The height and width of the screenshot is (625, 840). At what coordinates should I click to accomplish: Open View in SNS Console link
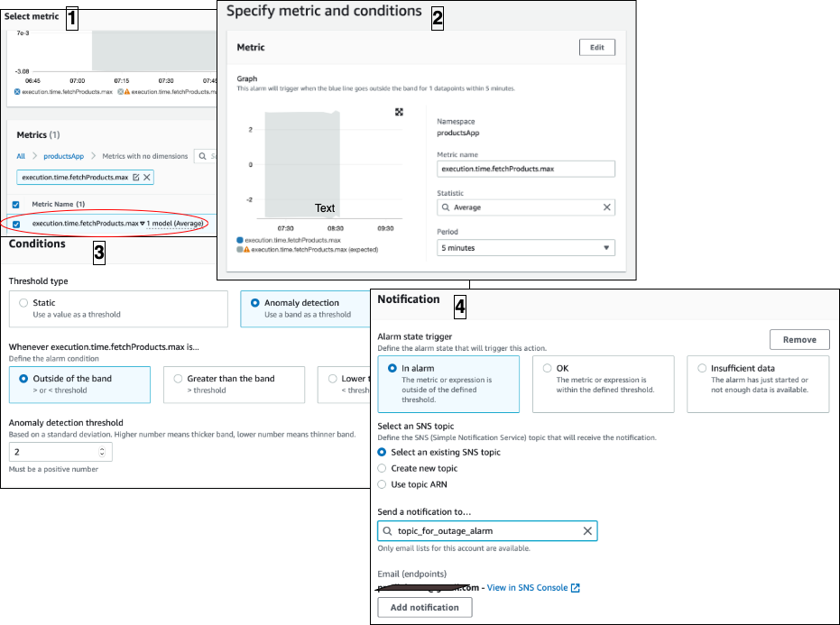pos(533,587)
